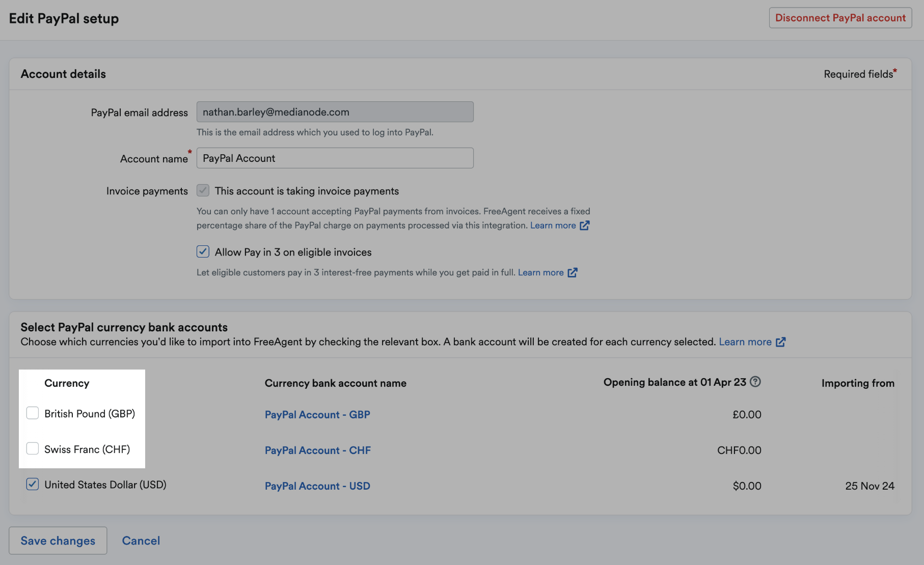This screenshot has width=924, height=565.
Task: Select the £0.00 opening balance value
Action: click(x=747, y=415)
